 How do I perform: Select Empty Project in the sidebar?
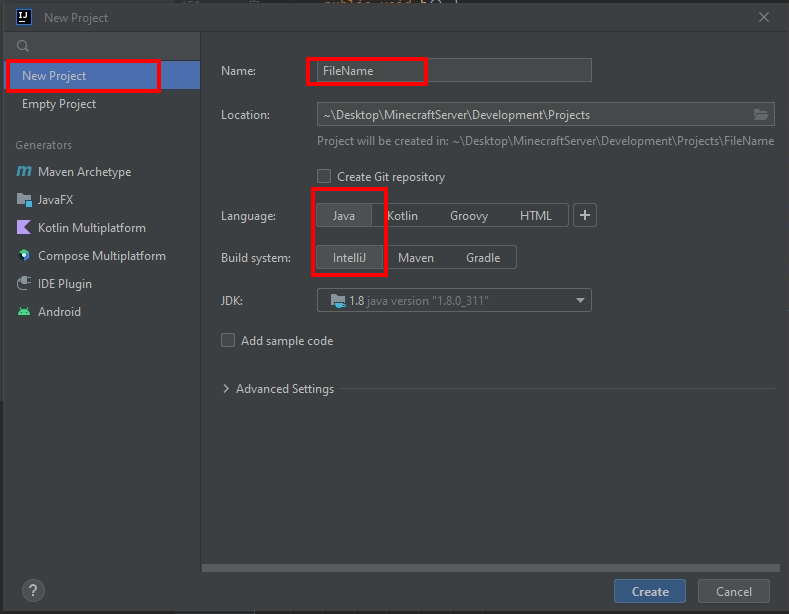point(102,104)
